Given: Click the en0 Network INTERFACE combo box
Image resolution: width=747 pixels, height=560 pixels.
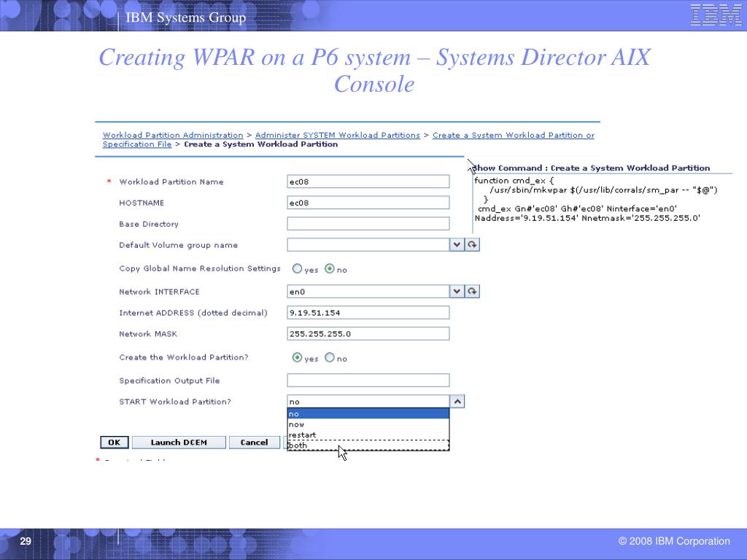Looking at the screenshot, I should 368,292.
